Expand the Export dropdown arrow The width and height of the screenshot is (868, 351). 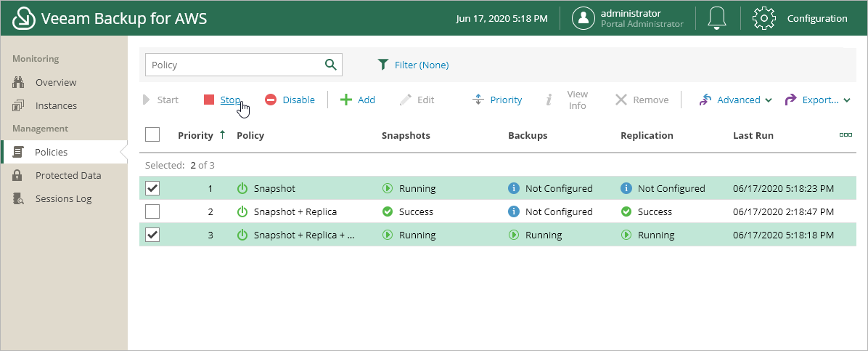(847, 100)
